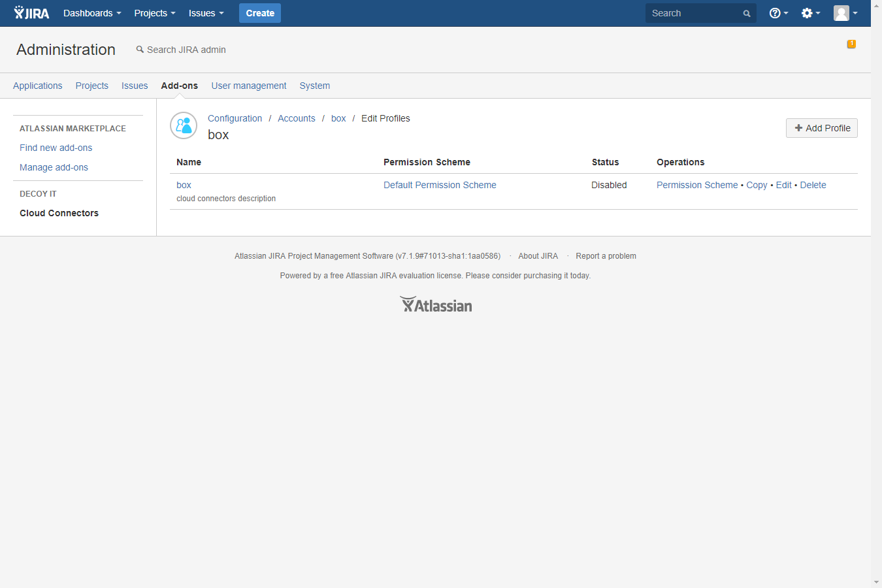Screen dimensions: 882x588
Task: Click Report a problem link
Action: coord(606,256)
